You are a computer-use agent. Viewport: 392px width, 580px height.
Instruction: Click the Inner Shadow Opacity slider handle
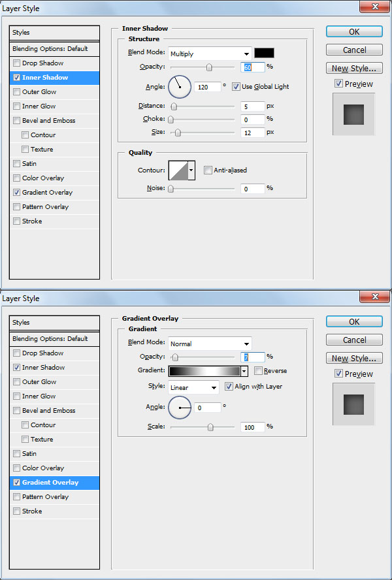pos(209,67)
